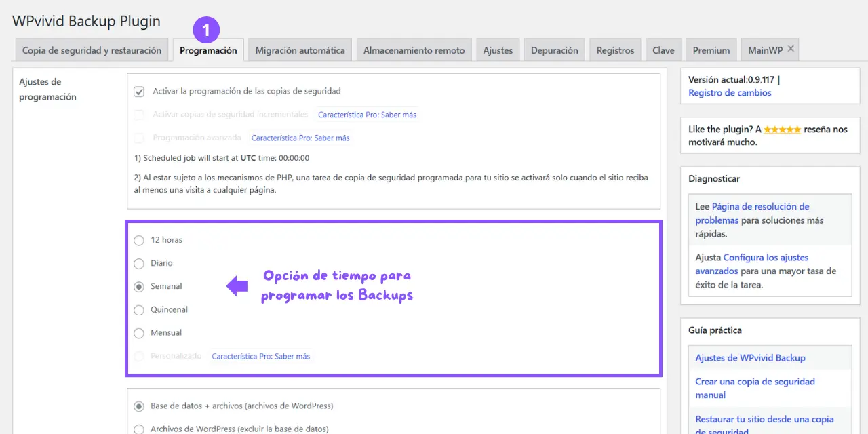Open Saber más link beside incrementales option

pyautogui.click(x=367, y=115)
